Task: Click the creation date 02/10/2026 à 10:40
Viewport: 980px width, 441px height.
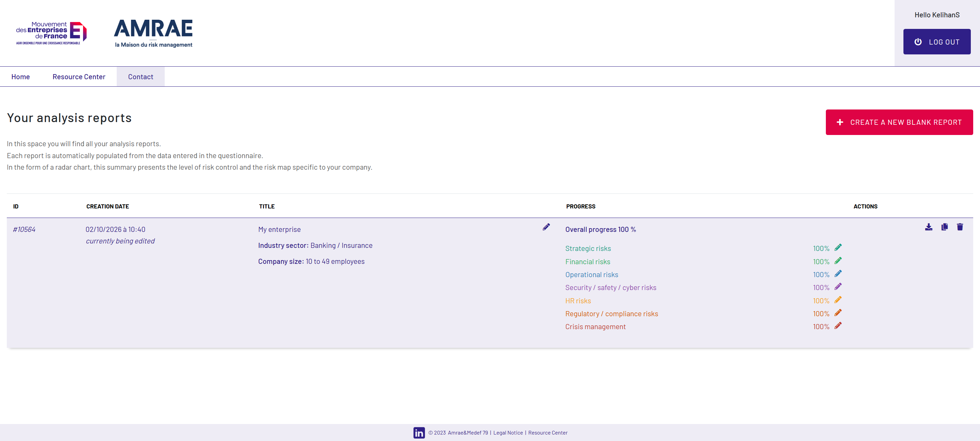Action: click(115, 230)
